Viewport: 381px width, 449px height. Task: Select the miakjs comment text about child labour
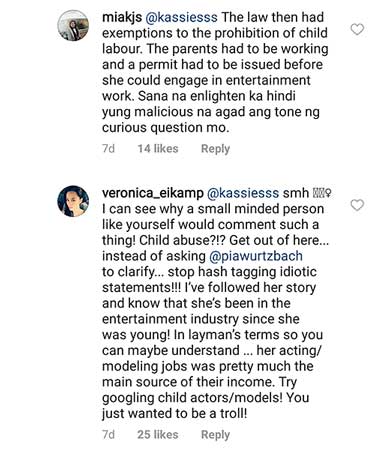pyautogui.click(x=215, y=72)
